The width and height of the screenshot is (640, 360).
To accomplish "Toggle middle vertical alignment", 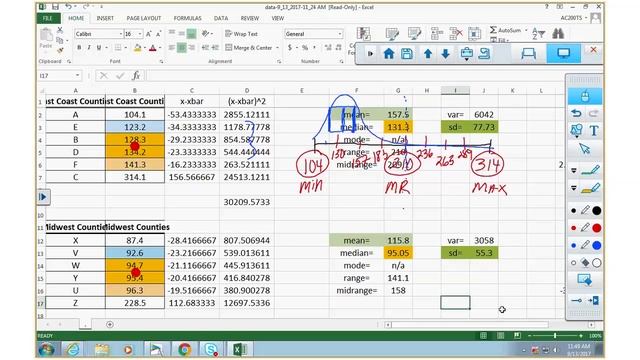I will [182, 33].
